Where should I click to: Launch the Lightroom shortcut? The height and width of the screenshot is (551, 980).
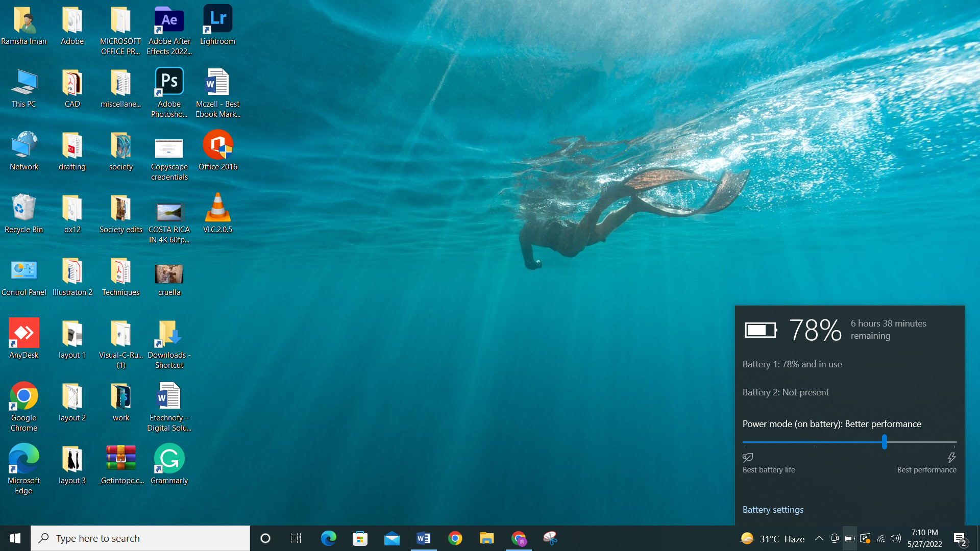point(217,26)
